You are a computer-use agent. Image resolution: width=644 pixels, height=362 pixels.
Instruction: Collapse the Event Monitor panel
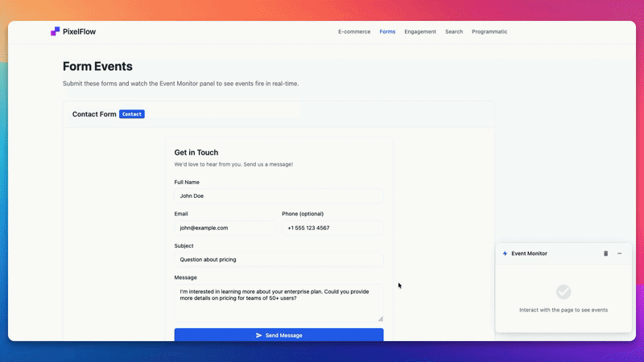(x=619, y=253)
